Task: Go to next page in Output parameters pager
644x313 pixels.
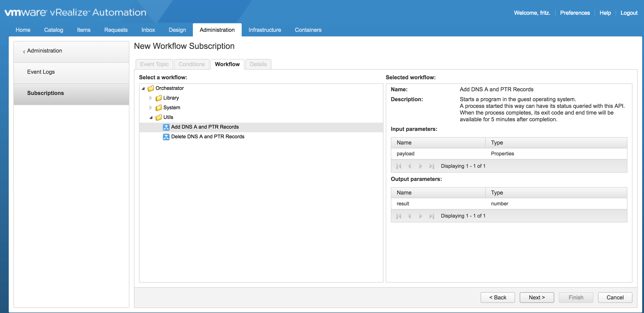Action: point(421,216)
